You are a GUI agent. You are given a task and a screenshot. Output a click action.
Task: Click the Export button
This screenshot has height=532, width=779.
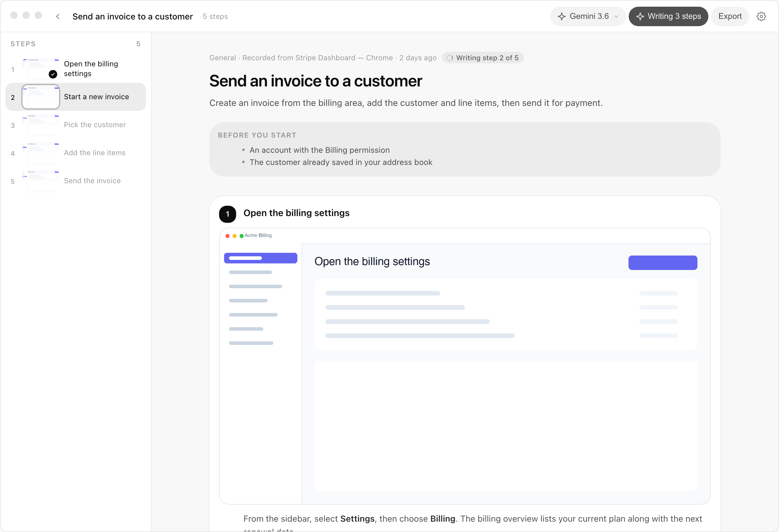730,16
